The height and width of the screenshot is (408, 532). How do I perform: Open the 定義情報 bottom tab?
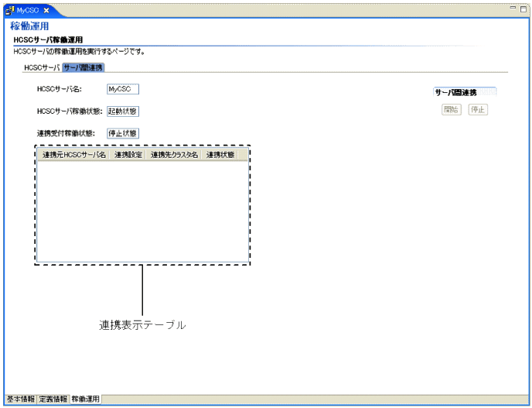tap(53, 399)
